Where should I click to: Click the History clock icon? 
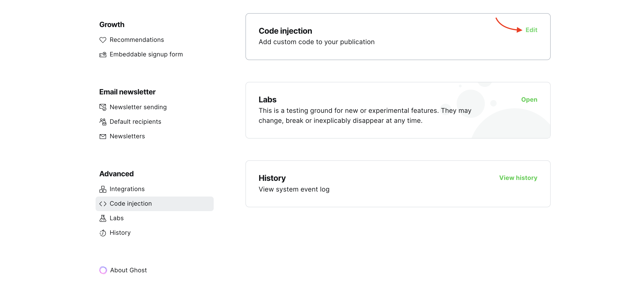pos(103,233)
